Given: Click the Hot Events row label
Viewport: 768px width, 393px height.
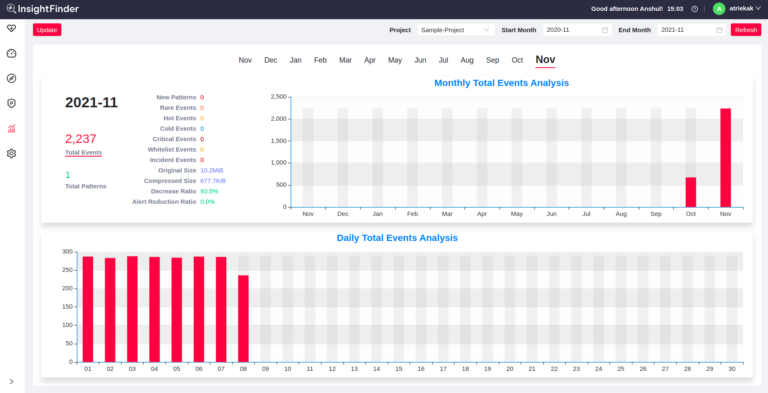Looking at the screenshot, I should [180, 118].
